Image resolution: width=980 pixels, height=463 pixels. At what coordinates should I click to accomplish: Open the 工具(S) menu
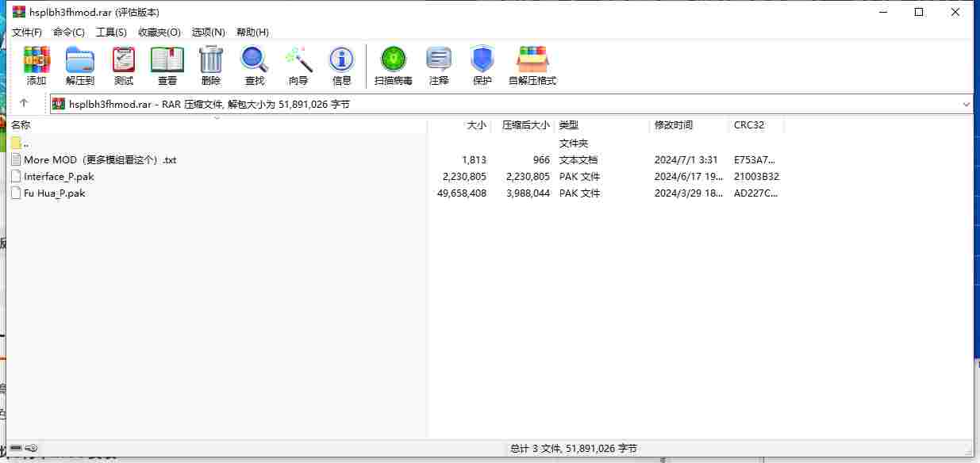pyautogui.click(x=111, y=32)
